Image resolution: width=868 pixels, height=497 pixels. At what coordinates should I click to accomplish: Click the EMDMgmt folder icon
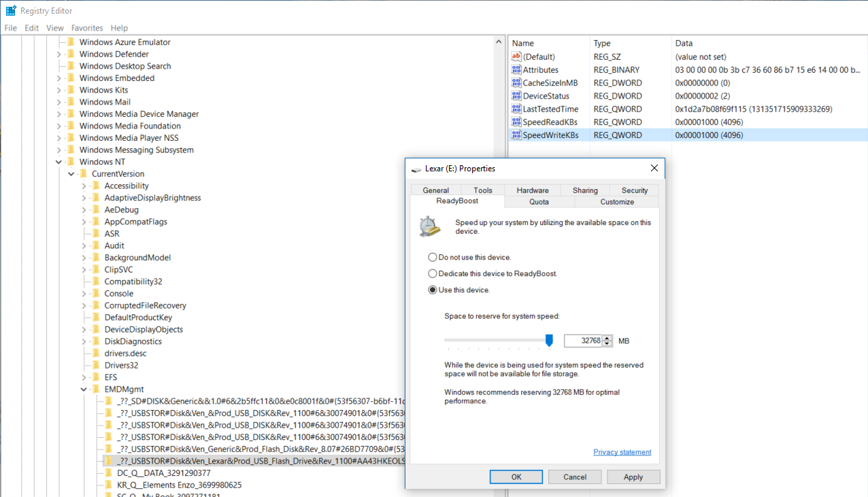[x=95, y=390]
